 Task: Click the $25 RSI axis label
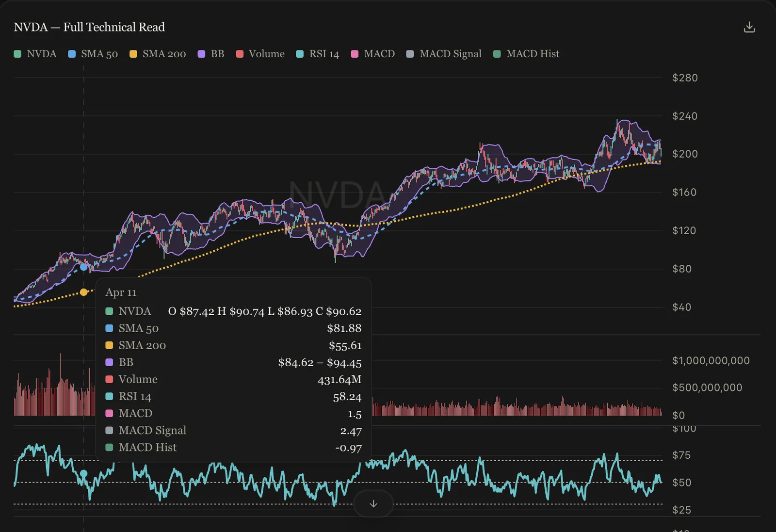pos(681,510)
